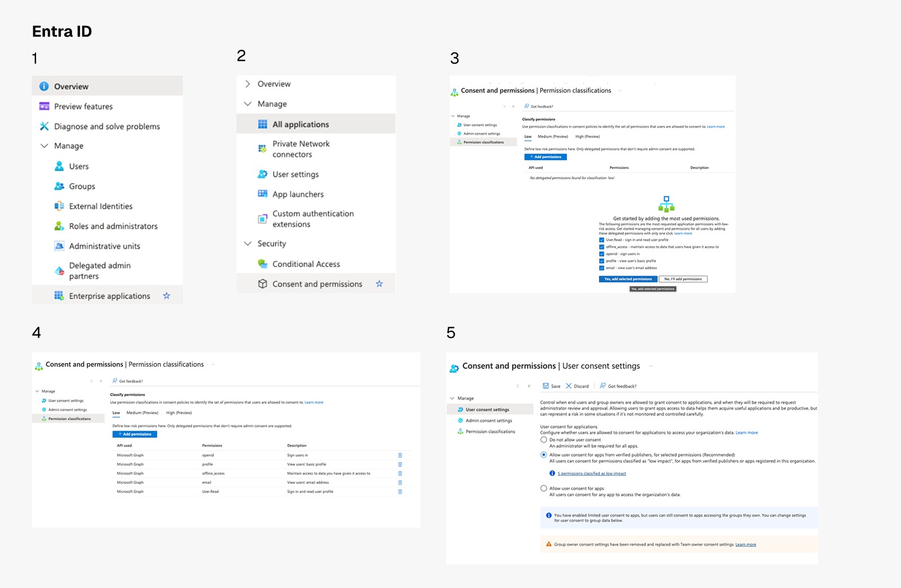Viewport: 901px width, 588px height.
Task: Click the offline_access permission cell
Action: 213,473
